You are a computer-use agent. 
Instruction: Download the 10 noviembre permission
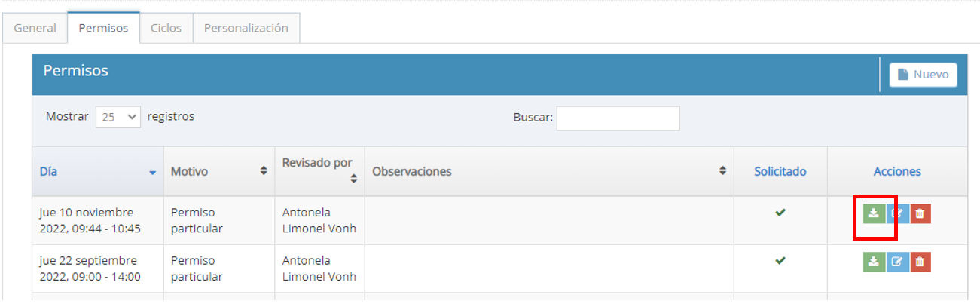873,213
